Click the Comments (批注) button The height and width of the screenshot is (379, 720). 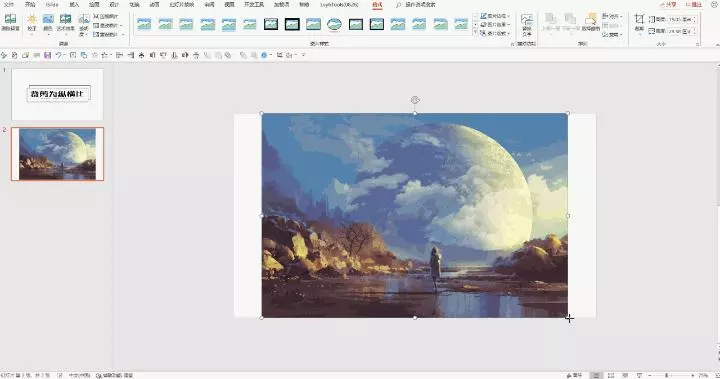693,5
